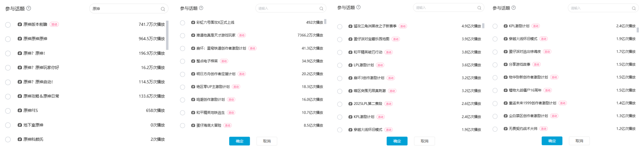Select the 原神原神原神 topic radio button
The width and height of the screenshot is (644, 149).
point(8,39)
